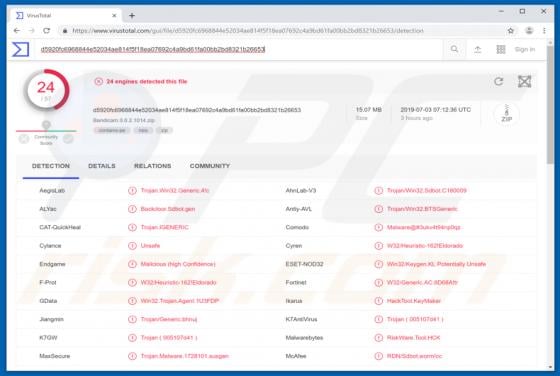Select the HackTool.KeyMaker result
Viewport: 560px width, 376px height.
(414, 301)
